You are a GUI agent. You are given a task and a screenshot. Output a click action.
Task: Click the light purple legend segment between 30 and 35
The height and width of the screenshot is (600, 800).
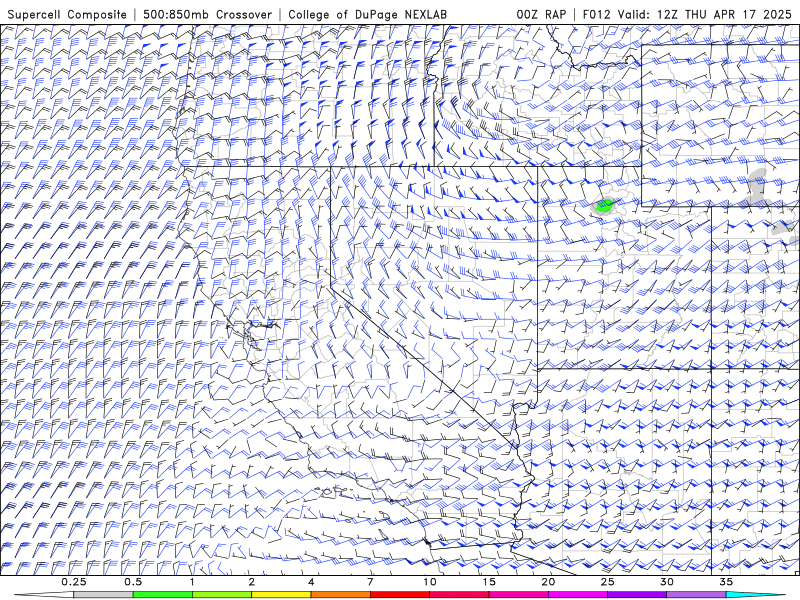(696, 595)
